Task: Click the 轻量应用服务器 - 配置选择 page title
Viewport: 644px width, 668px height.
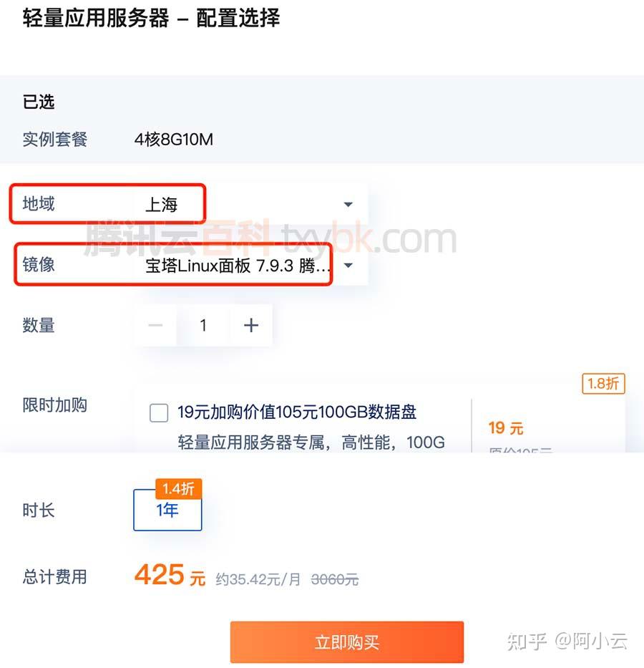Action: [151, 18]
